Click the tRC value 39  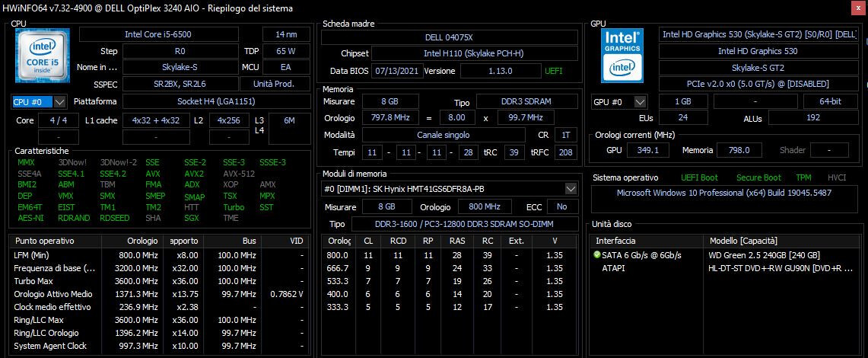514,152
